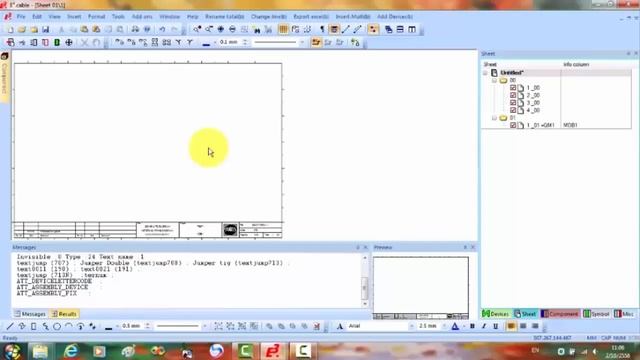Click the Zoom out magnifier icon
This screenshot has width=640, height=360.
pos(209,29)
